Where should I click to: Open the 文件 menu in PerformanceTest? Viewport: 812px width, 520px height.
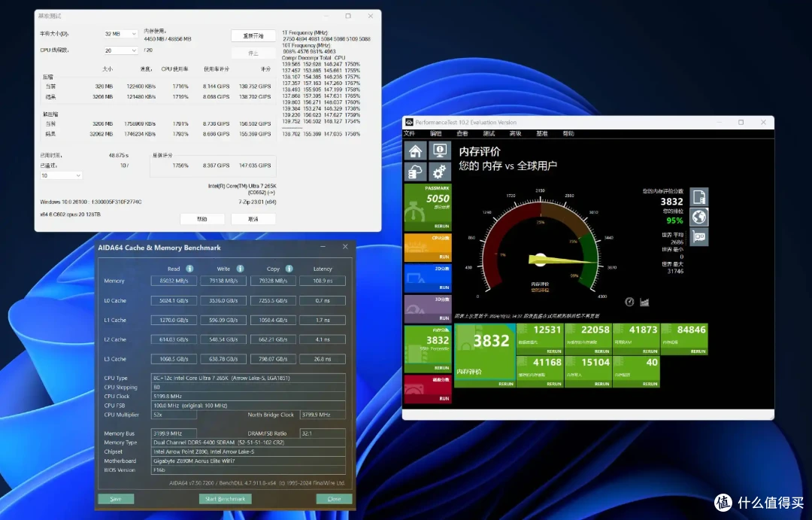[410, 133]
